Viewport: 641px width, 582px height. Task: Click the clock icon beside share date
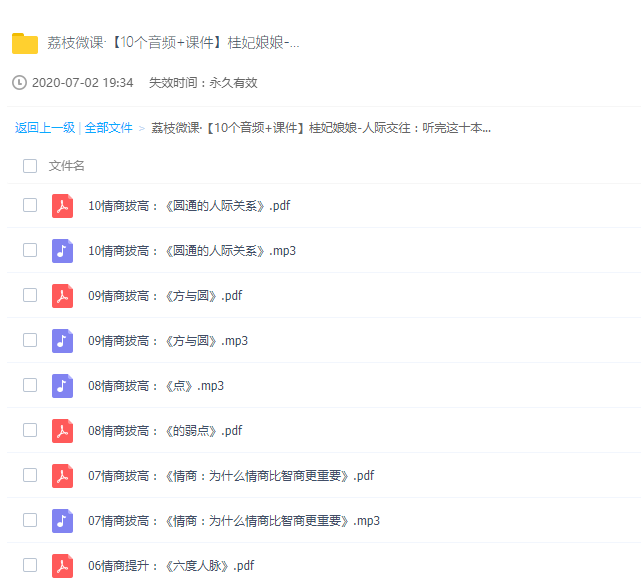coord(19,83)
